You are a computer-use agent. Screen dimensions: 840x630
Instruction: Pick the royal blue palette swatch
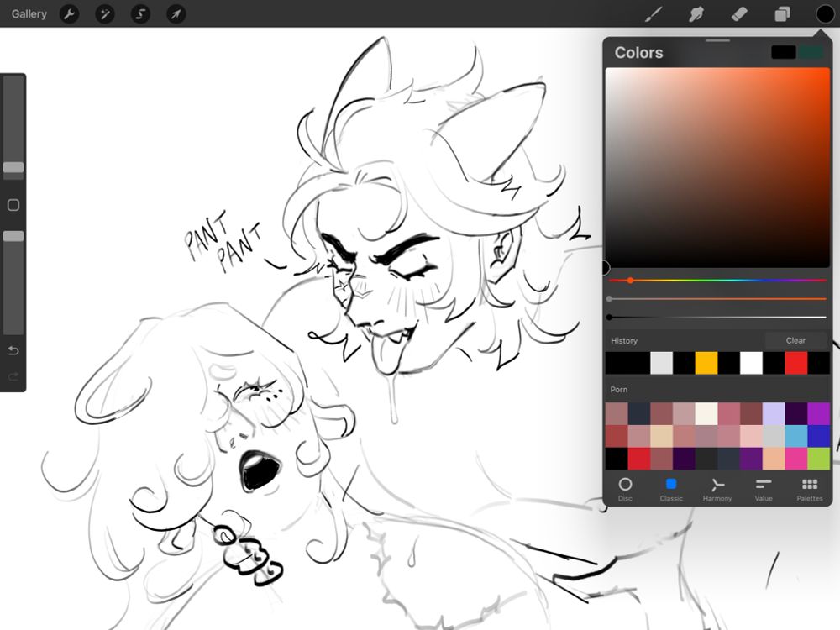818,436
